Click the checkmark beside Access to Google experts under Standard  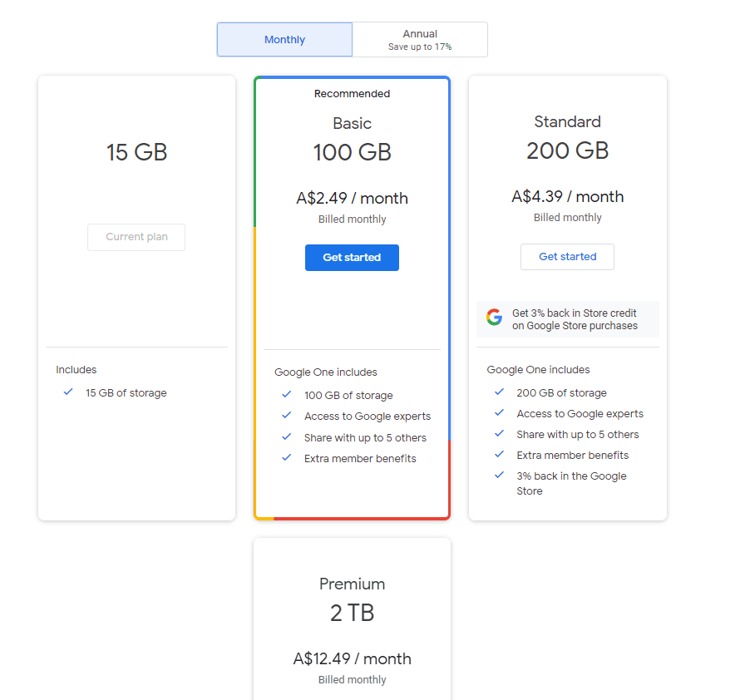pyautogui.click(x=500, y=413)
